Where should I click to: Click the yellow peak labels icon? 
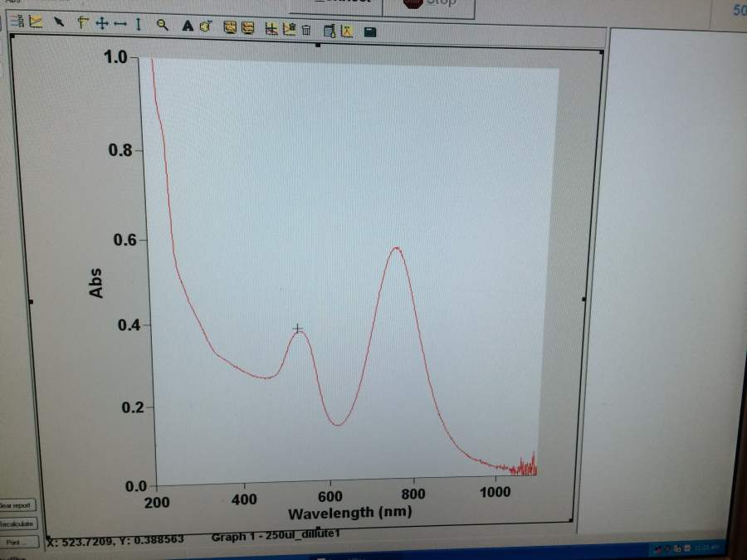pos(347,32)
